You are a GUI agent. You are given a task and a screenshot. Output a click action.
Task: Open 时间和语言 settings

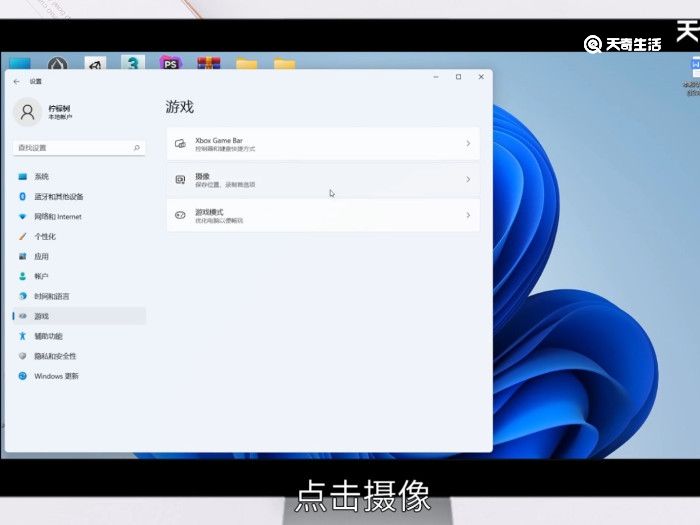79,296
